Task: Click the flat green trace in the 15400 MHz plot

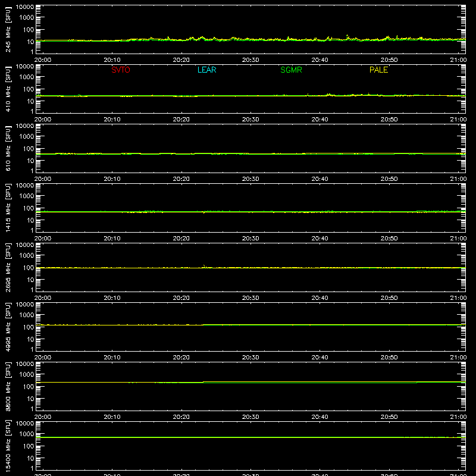Action: [x=250, y=437]
